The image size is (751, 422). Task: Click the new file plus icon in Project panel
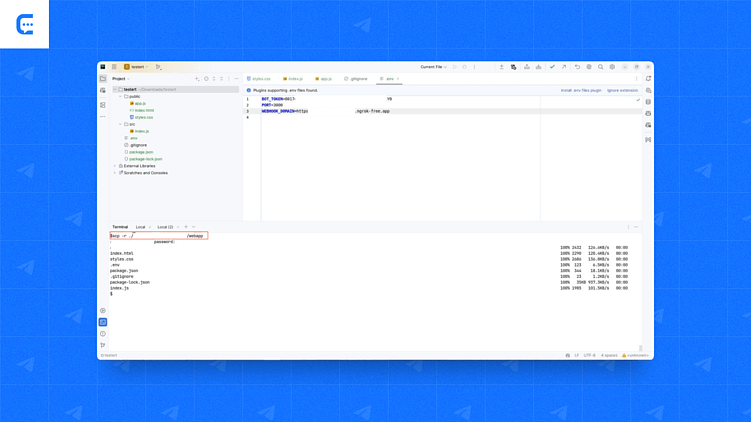click(197, 79)
